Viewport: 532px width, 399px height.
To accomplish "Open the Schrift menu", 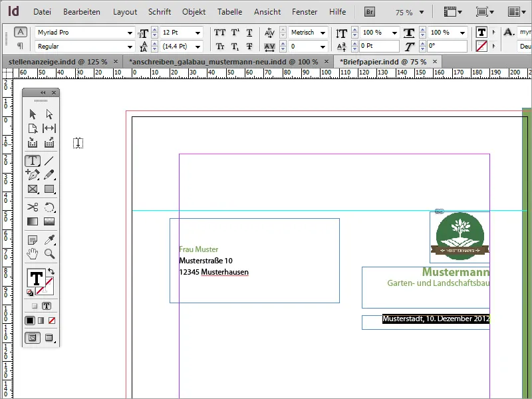I will tap(160, 12).
